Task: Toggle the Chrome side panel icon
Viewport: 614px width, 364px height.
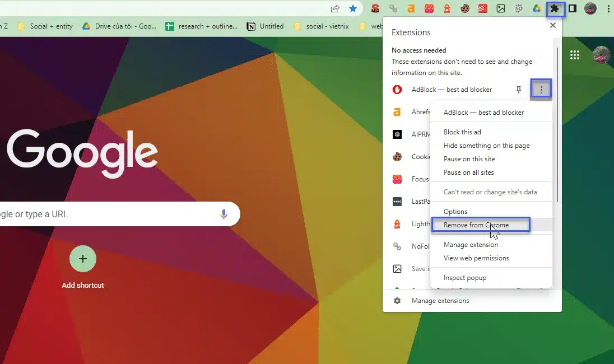Action: [x=573, y=8]
